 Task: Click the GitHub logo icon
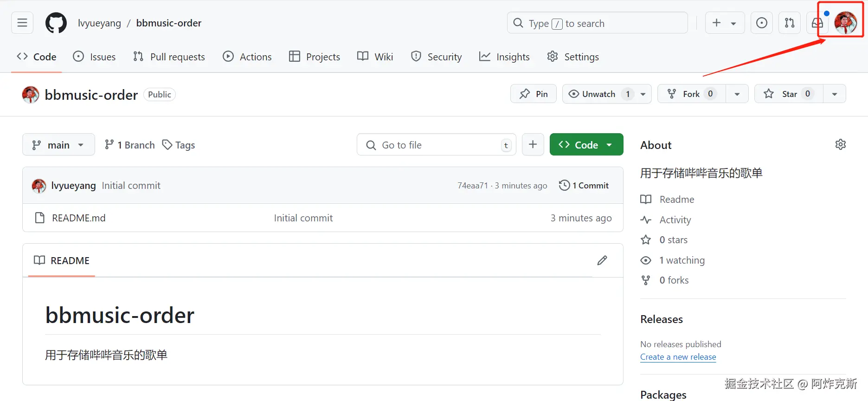pos(56,23)
